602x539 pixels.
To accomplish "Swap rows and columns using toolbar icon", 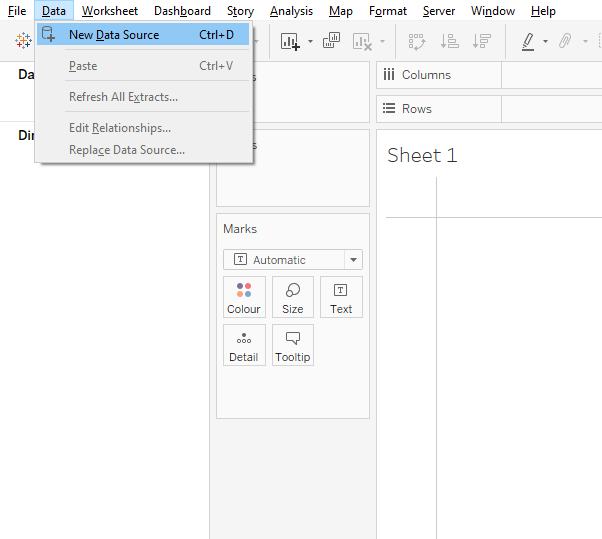I will tap(417, 41).
